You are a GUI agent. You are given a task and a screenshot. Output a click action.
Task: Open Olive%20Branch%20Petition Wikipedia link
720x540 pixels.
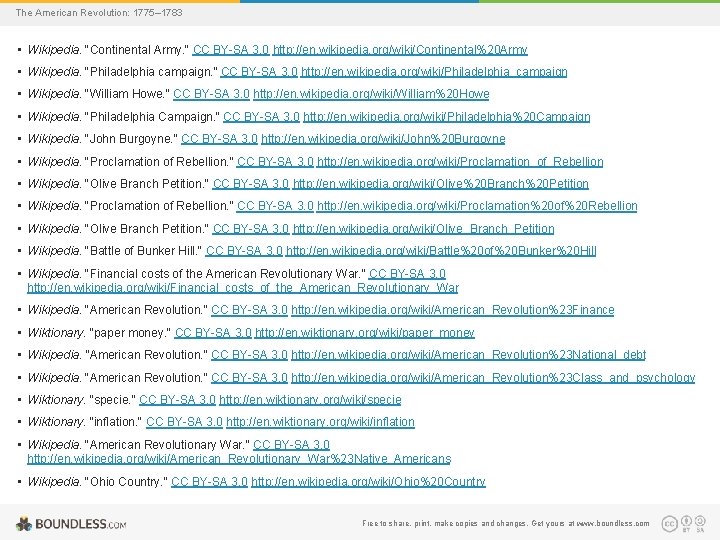click(x=440, y=184)
